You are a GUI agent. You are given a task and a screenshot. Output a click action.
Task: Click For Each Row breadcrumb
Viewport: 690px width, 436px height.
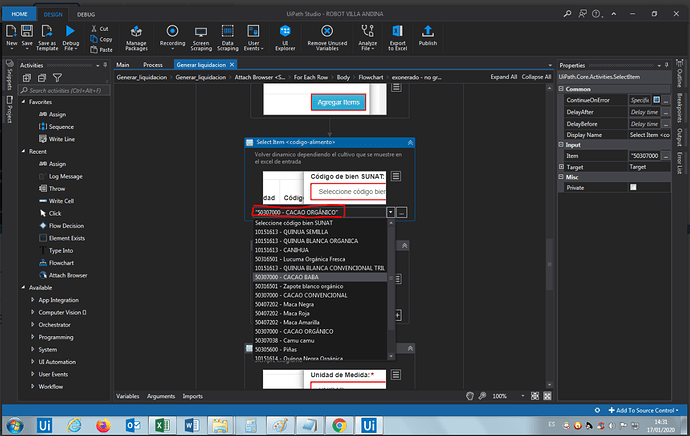pyautogui.click(x=311, y=77)
